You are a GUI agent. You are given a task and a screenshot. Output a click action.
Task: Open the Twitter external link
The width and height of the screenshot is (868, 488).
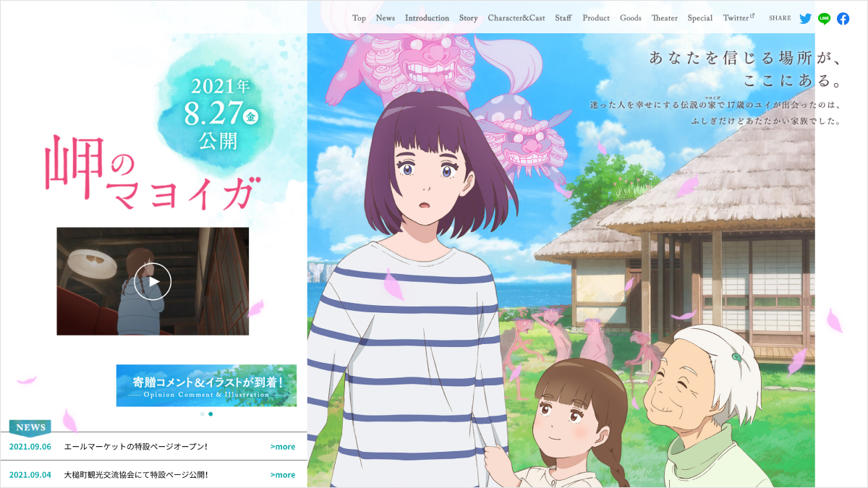coord(739,18)
